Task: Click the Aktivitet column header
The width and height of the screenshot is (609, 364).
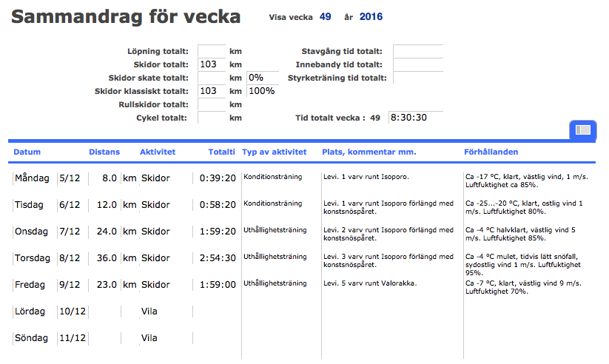Action: (158, 152)
